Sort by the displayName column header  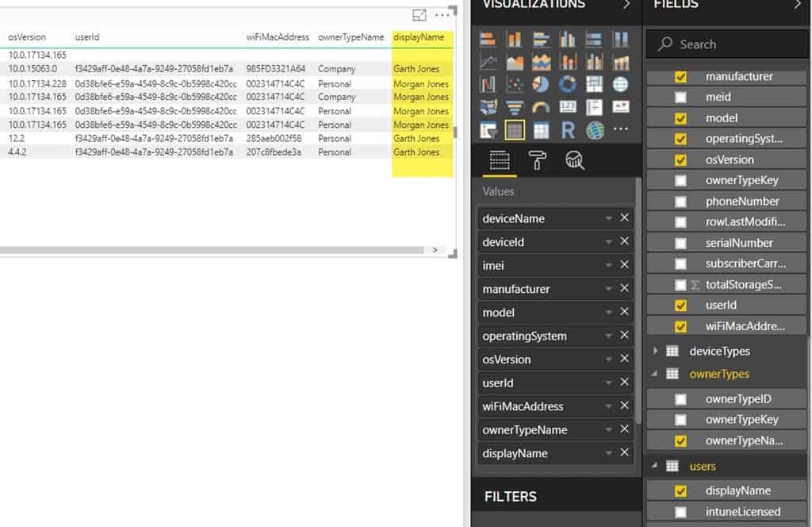click(419, 37)
